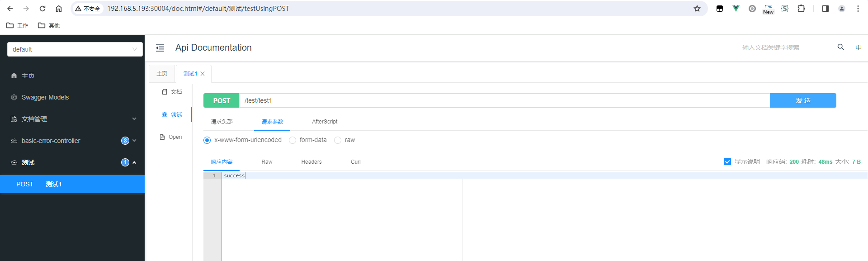The image size is (868, 261).
Task: Click the browser address bar URL
Action: tap(198, 9)
